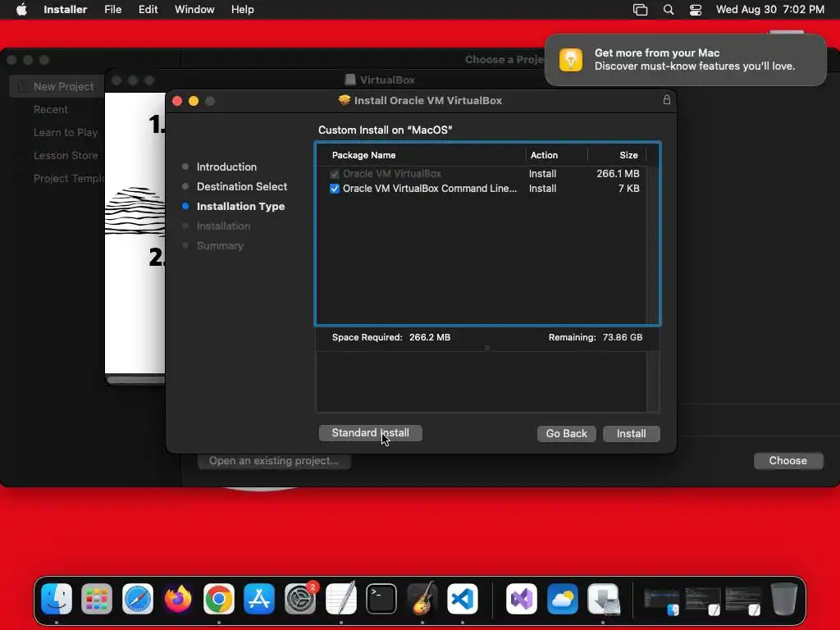The width and height of the screenshot is (840, 630).
Task: Open the Apple menu
Action: (x=21, y=9)
